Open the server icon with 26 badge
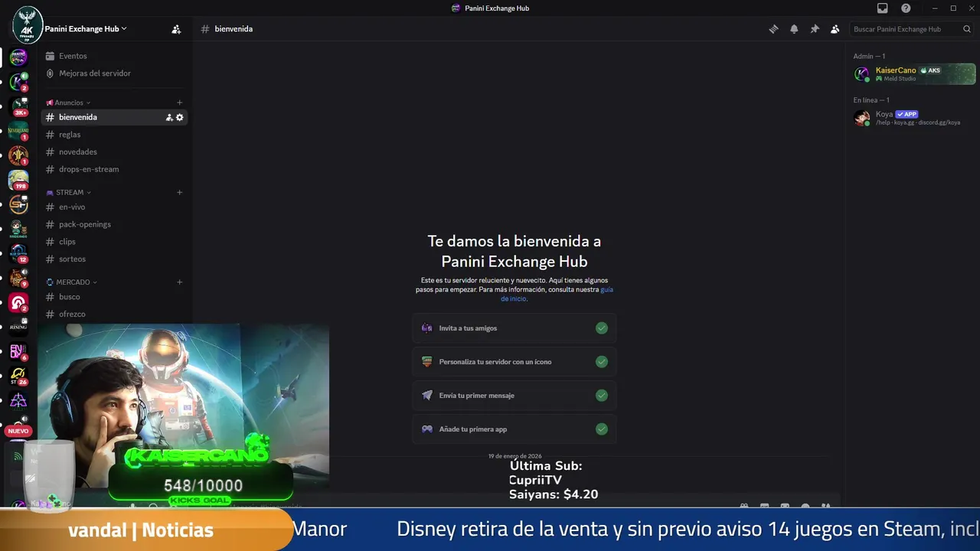This screenshot has height=551, width=980. pyautogui.click(x=18, y=376)
